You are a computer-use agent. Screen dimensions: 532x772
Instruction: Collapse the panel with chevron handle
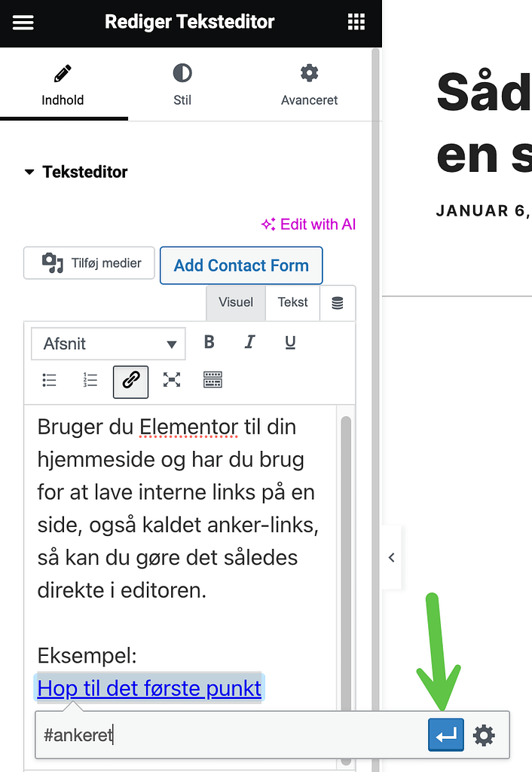click(x=392, y=557)
